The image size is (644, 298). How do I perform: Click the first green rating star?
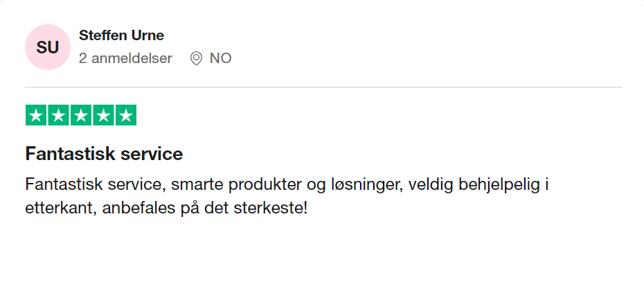36,115
